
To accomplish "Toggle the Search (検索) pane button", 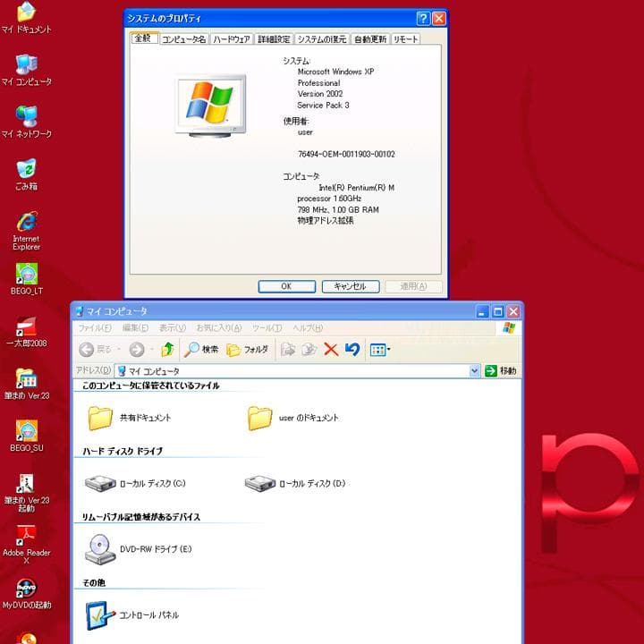I will 201,350.
